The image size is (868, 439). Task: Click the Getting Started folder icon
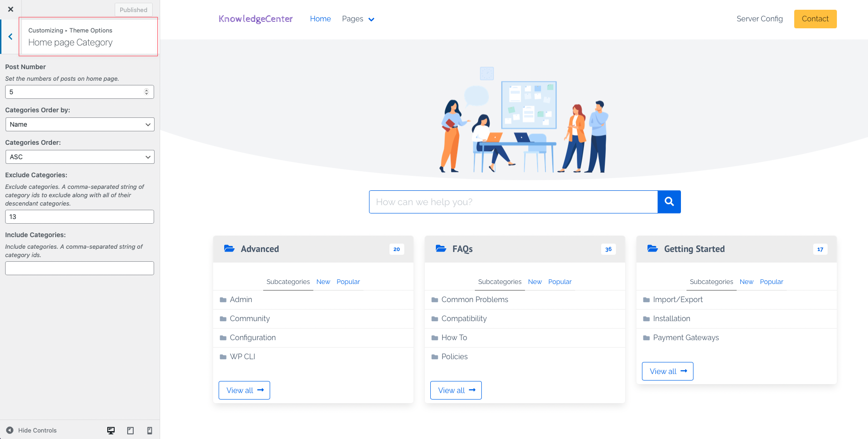coord(653,249)
